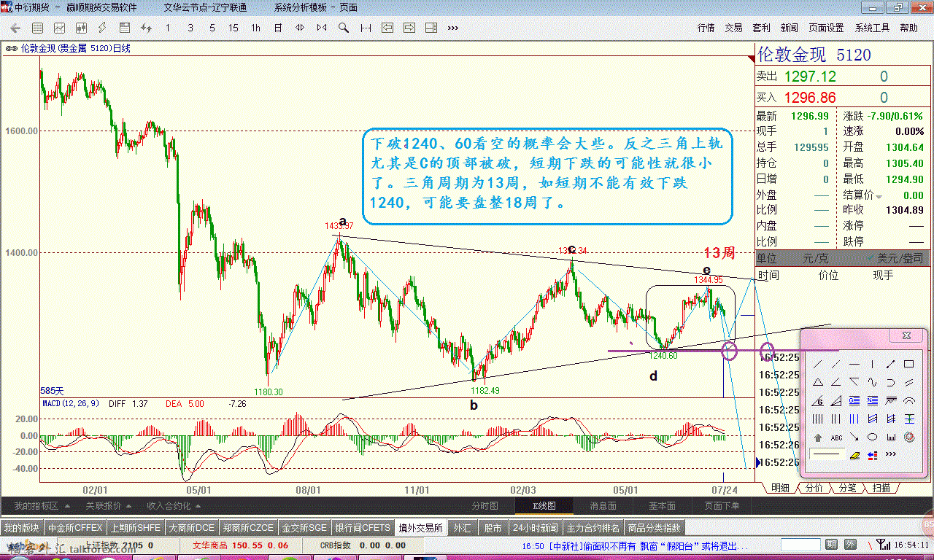
Task: Switch to the 扫描 (Scan) tab
Action: [881, 488]
